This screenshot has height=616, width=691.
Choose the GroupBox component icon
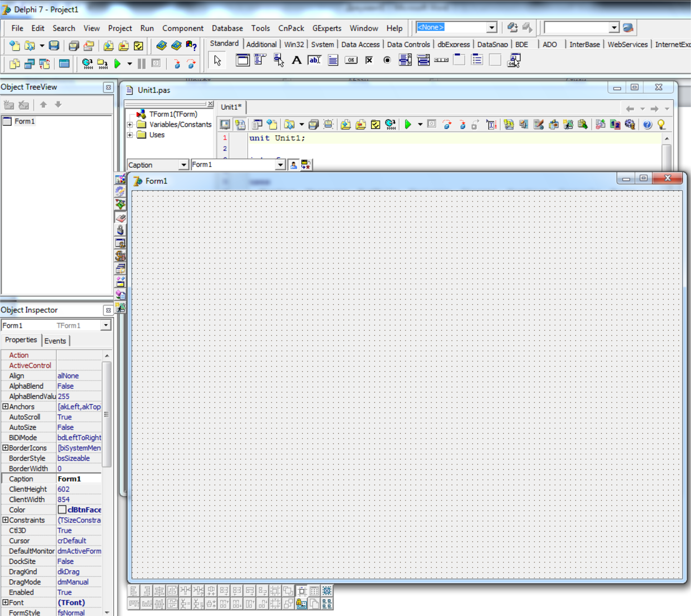(459, 60)
